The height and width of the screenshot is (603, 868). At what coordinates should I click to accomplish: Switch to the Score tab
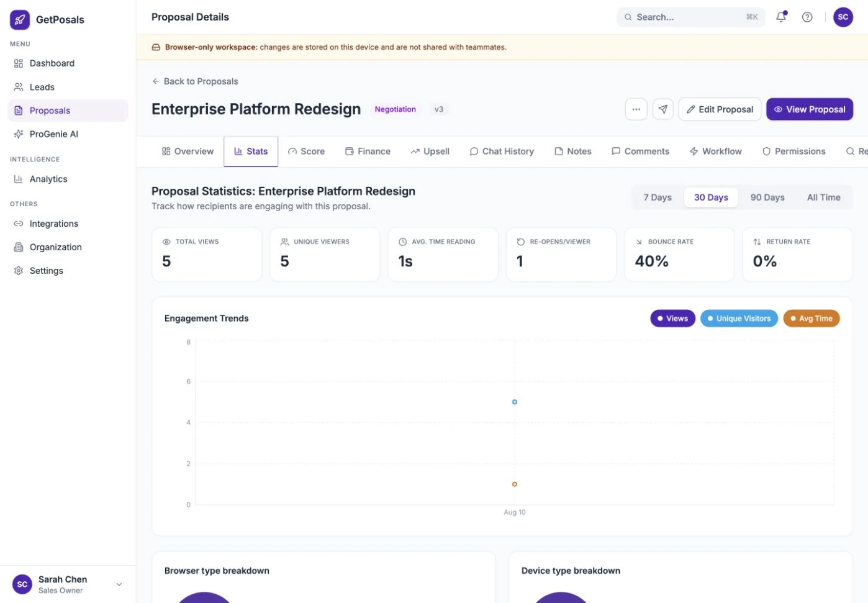pyautogui.click(x=306, y=152)
